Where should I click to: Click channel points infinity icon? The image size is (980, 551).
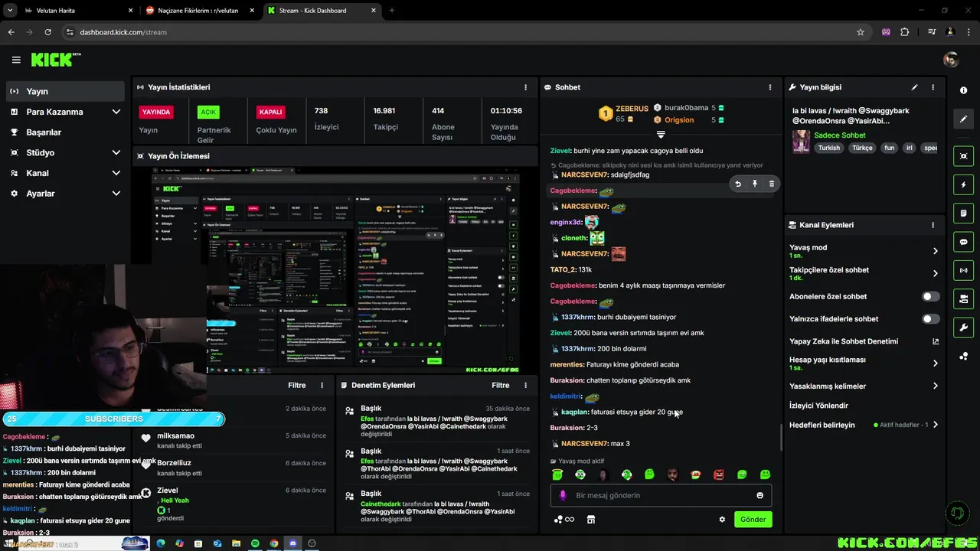click(563, 519)
